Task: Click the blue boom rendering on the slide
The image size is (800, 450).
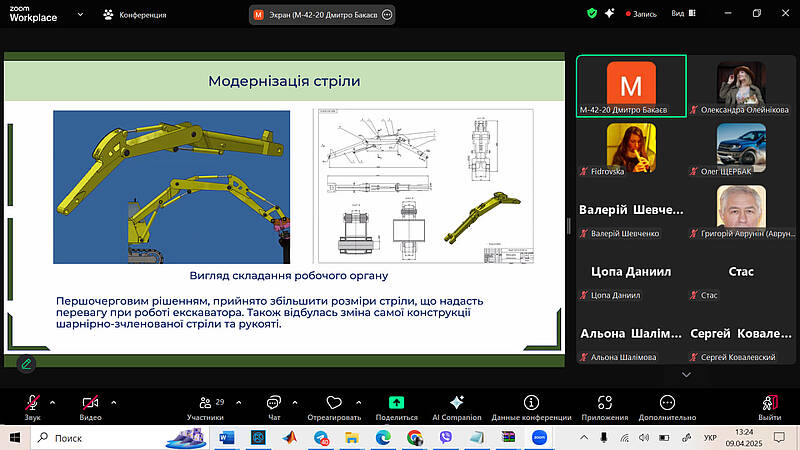Action: click(171, 187)
